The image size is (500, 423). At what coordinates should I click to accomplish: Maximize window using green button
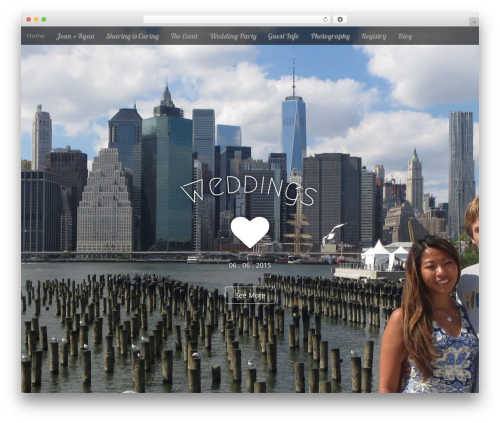pyautogui.click(x=44, y=19)
